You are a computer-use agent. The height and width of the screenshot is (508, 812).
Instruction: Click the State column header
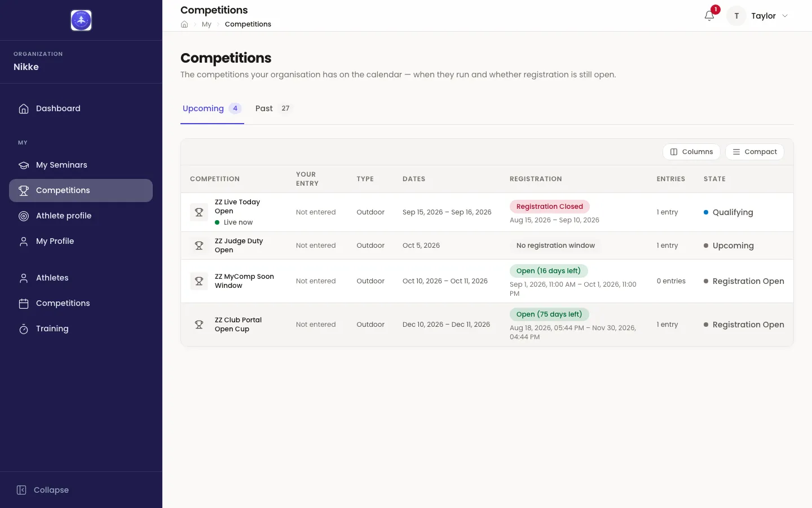pos(714,179)
